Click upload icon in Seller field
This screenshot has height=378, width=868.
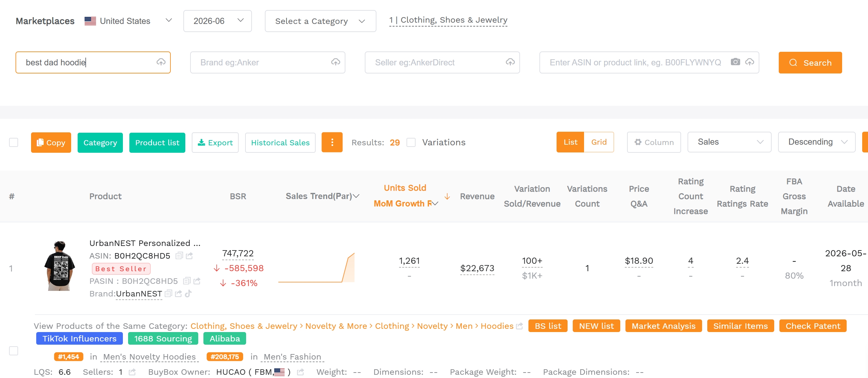click(x=510, y=62)
